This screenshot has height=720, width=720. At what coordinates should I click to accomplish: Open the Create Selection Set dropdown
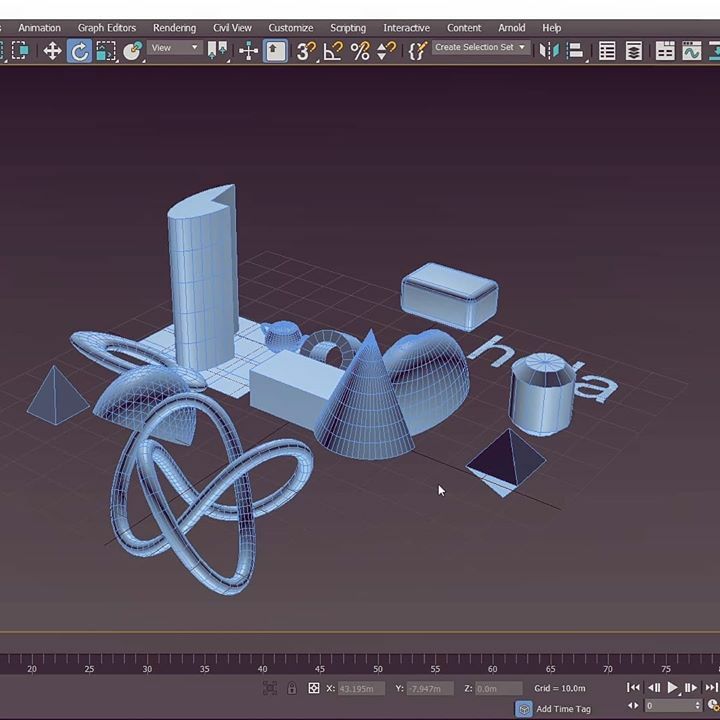(x=480, y=47)
